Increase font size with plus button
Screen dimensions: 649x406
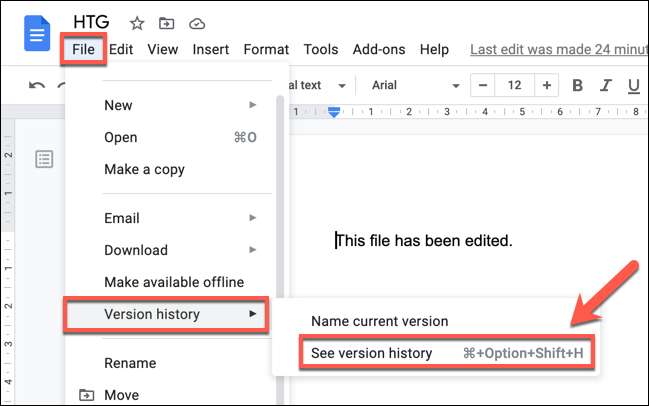tap(548, 86)
